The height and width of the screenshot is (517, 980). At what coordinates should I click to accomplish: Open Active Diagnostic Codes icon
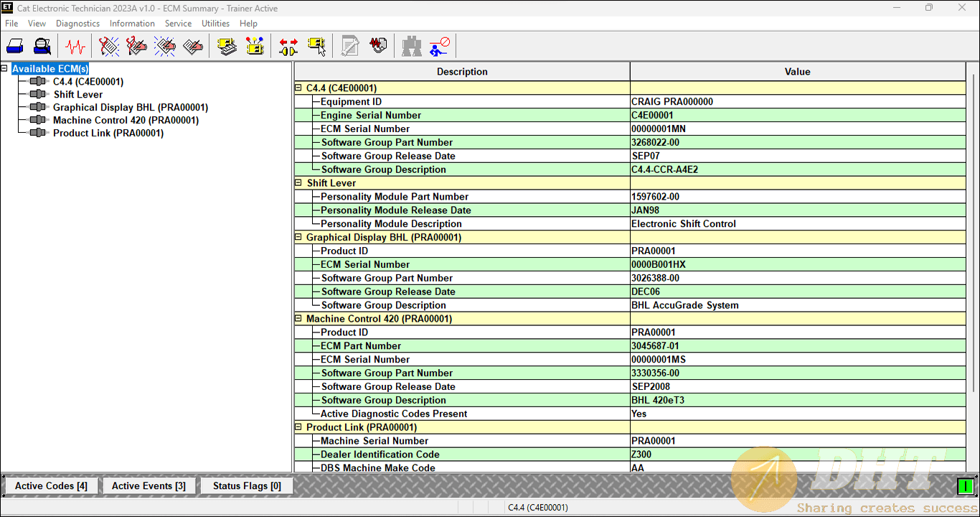tap(109, 46)
